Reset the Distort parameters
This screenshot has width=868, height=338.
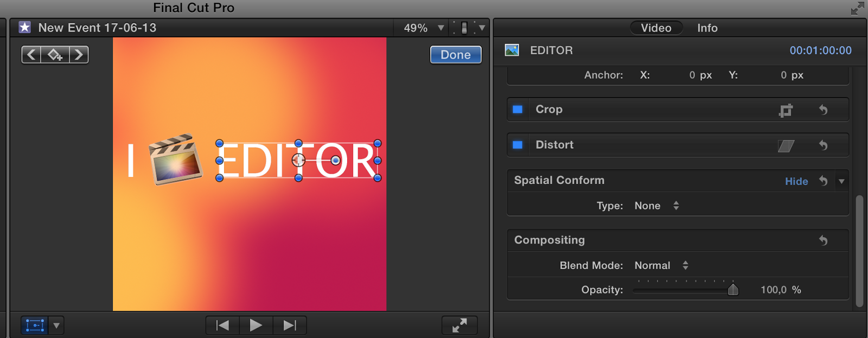[823, 145]
